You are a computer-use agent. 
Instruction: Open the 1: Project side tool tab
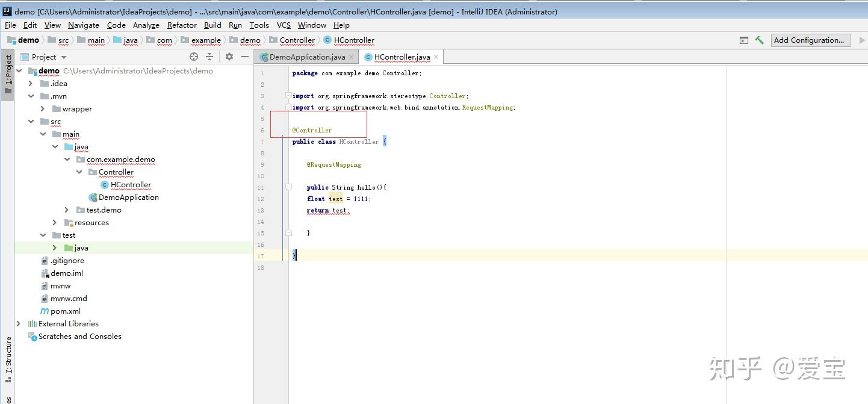pyautogui.click(x=8, y=74)
